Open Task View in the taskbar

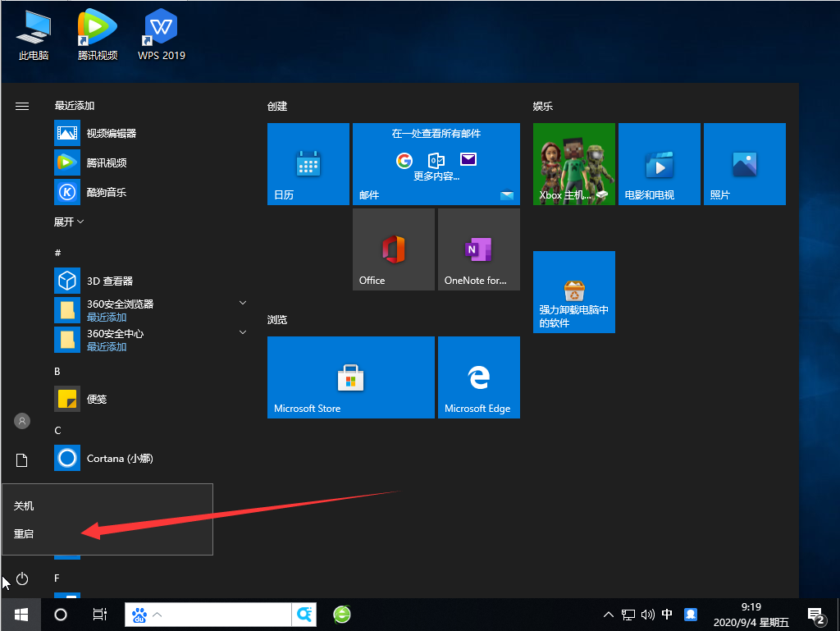[99, 614]
